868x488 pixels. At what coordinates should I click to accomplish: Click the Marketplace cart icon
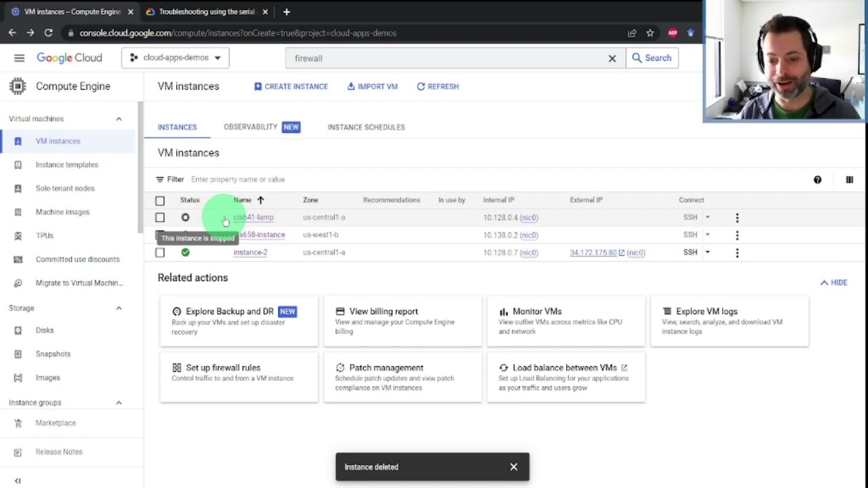[18, 423]
